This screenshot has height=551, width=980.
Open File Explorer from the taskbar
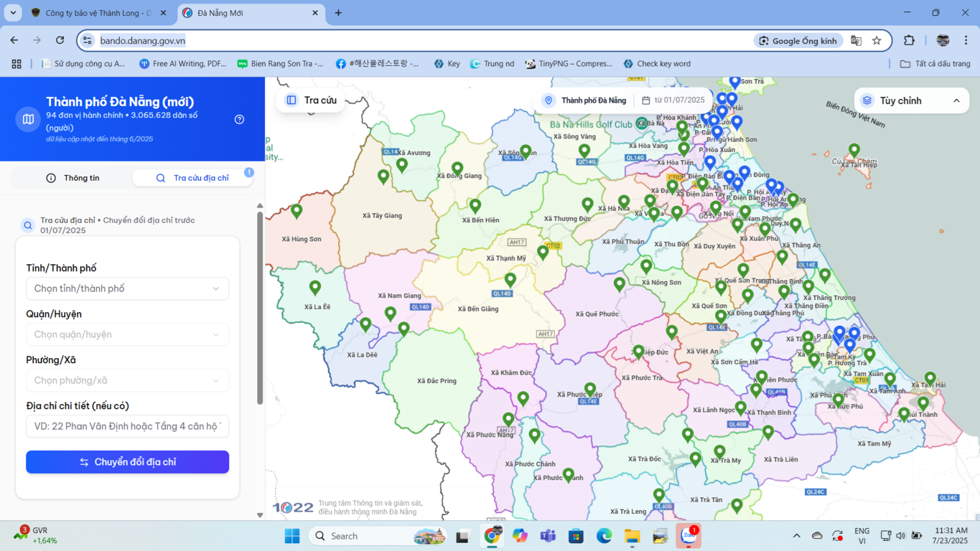click(632, 536)
